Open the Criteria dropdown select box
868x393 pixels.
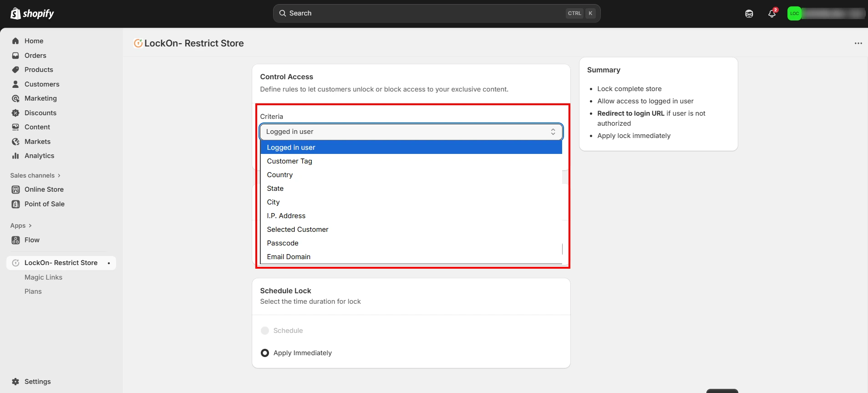point(411,132)
